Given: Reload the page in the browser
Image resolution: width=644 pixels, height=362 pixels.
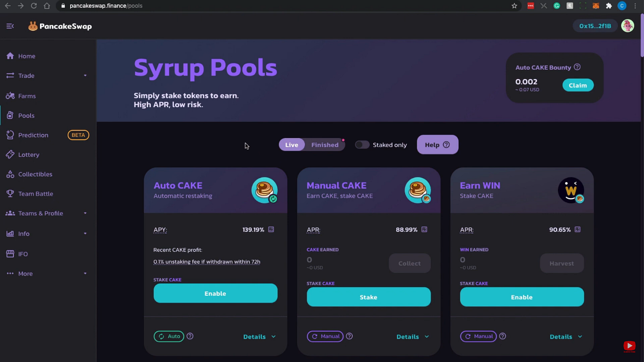Looking at the screenshot, I should tap(34, 6).
